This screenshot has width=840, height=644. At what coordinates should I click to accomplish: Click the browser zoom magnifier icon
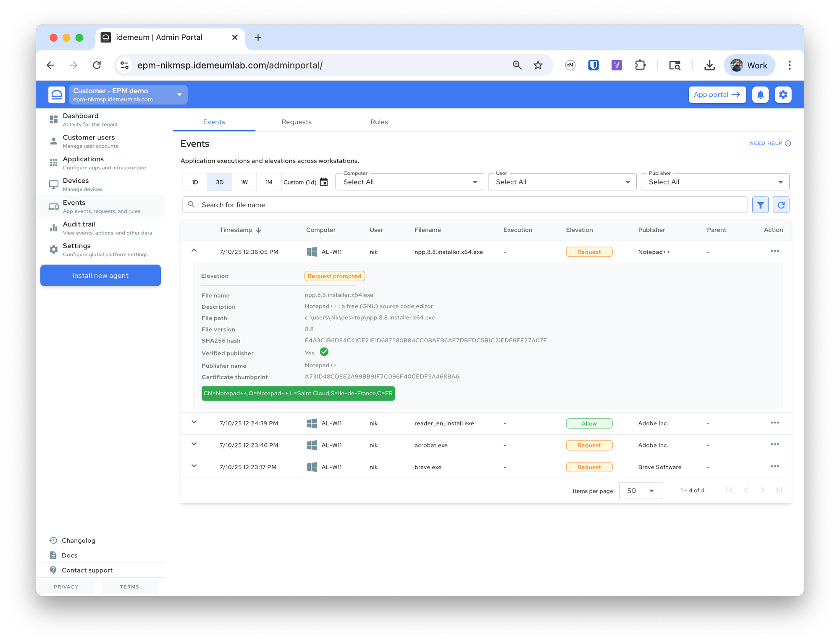(x=517, y=65)
